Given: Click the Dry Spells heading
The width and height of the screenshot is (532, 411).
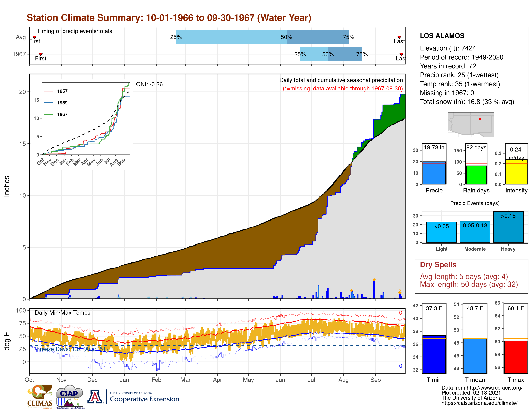Looking at the screenshot, I should [x=438, y=265].
